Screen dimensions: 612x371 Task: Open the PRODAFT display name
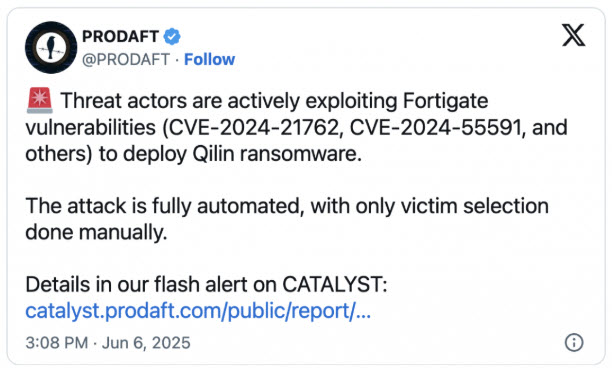(120, 37)
